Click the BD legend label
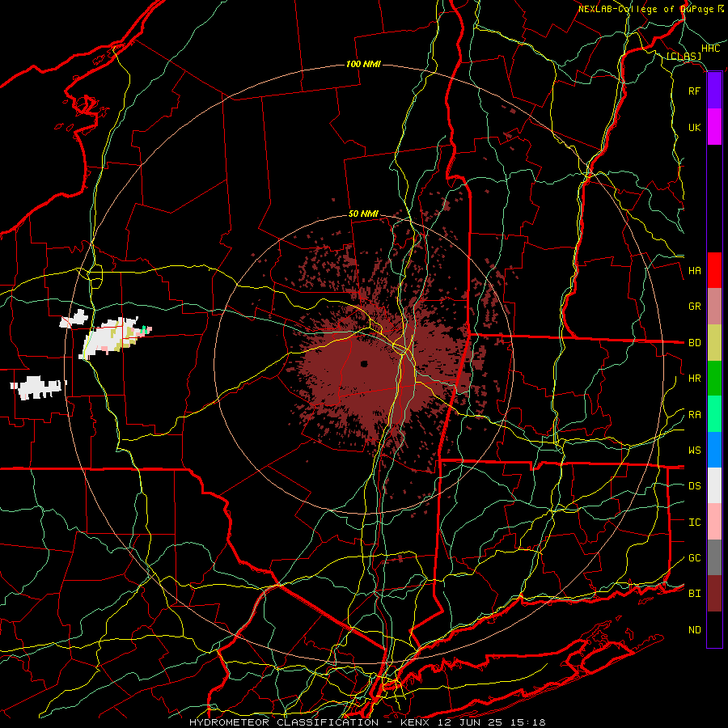The width and height of the screenshot is (728, 728). (694, 343)
